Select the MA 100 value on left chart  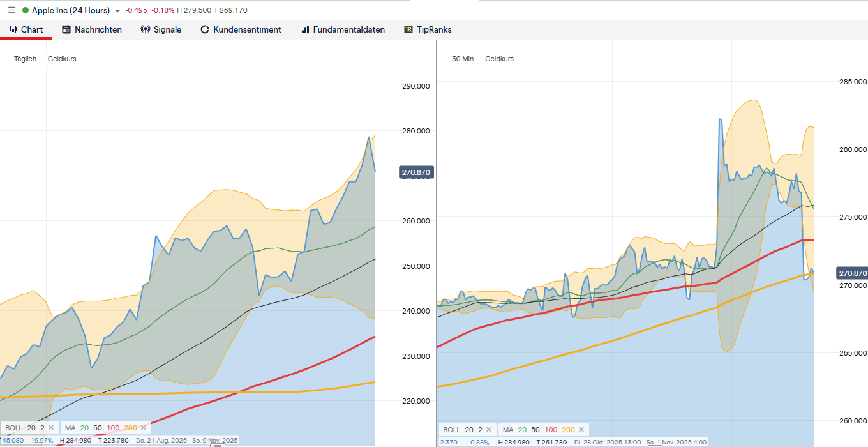pos(113,427)
